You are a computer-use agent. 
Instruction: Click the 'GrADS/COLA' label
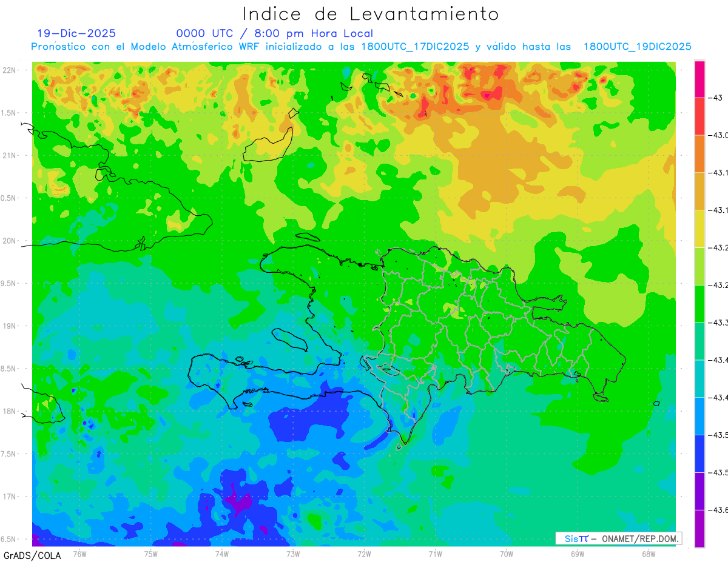[x=32, y=555]
